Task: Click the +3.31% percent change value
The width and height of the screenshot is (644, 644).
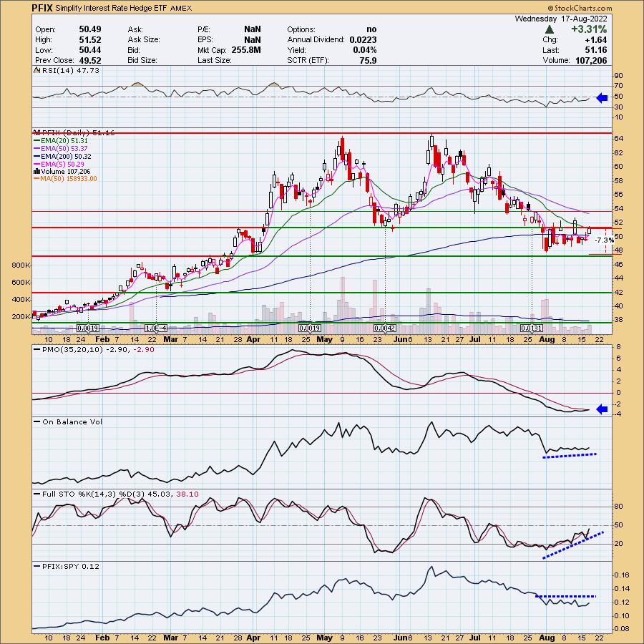Action: 589,29
